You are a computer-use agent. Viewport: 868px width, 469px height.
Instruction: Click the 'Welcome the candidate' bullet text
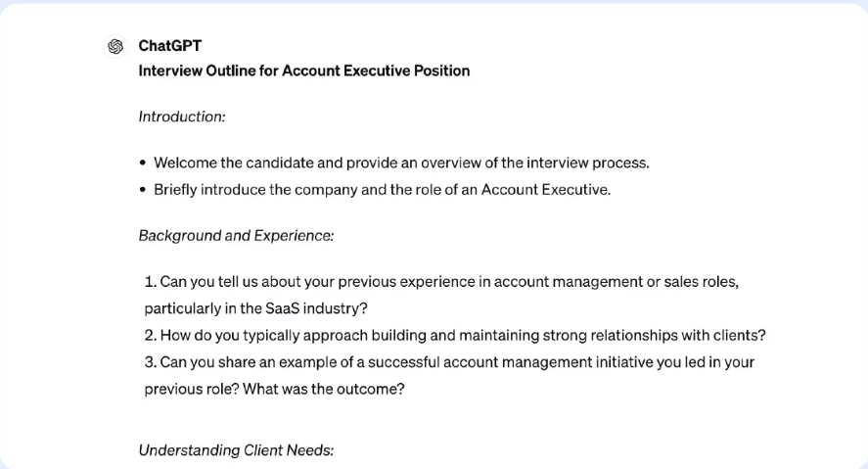(401, 163)
